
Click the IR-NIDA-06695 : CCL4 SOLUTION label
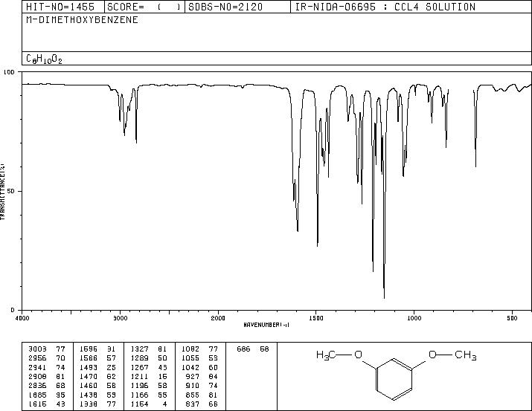point(385,7)
